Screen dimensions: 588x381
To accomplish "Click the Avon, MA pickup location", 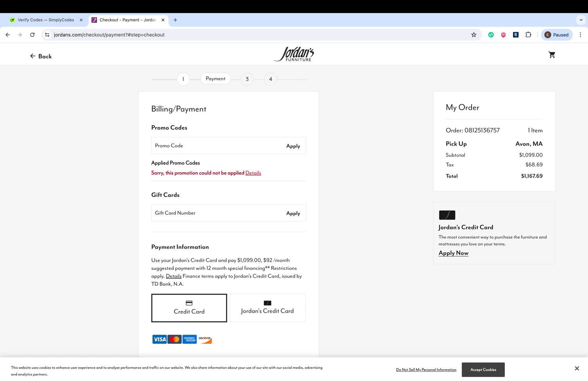I will [x=529, y=144].
